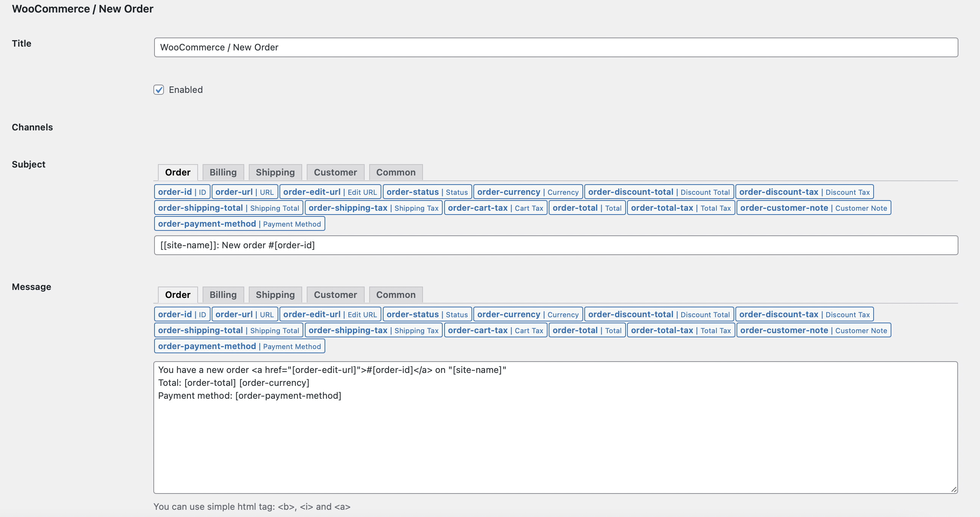The image size is (980, 517).
Task: Insert order-discount-tax tag into Message
Action: [804, 315]
